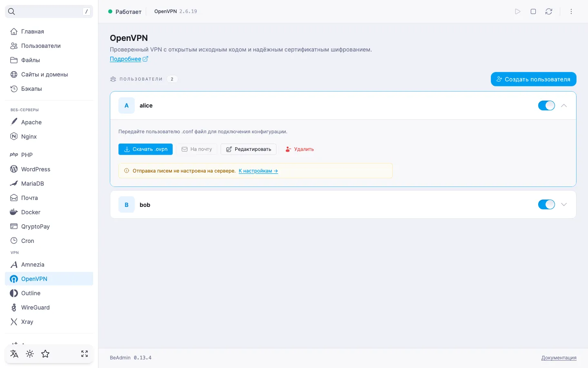This screenshot has width=588, height=368.
Task: Click the OpenVPN 2.6.19 version text
Action: click(x=176, y=11)
